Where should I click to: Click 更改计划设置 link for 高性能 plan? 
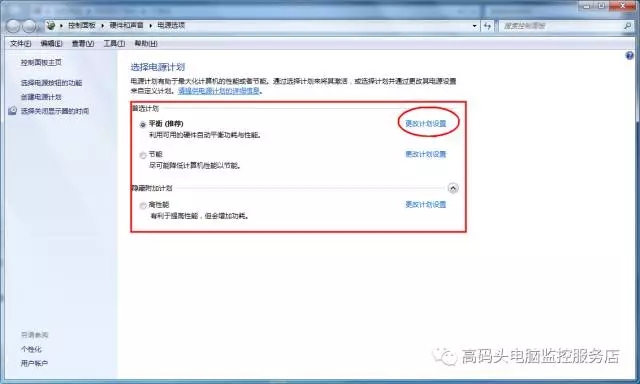(426, 204)
